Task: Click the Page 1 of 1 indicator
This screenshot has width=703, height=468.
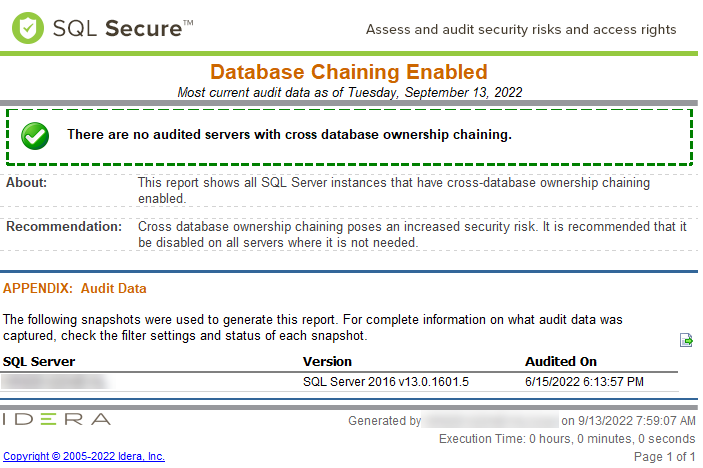Action: click(x=665, y=457)
